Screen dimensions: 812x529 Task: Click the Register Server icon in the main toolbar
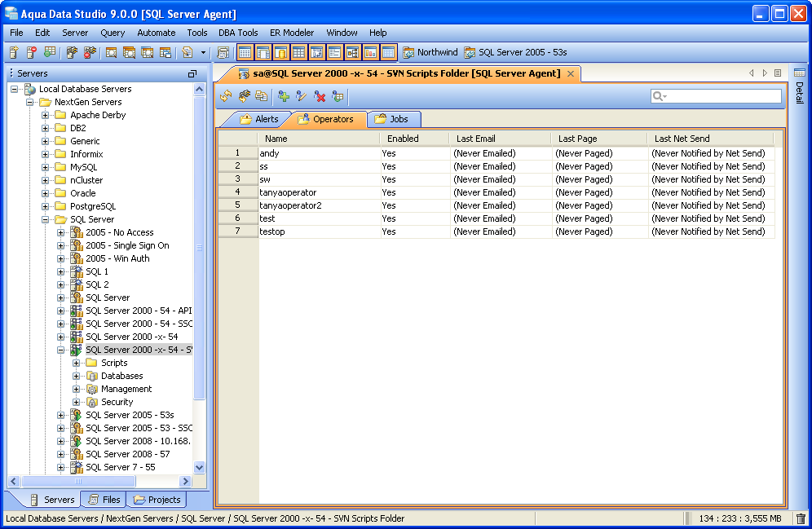pos(14,52)
